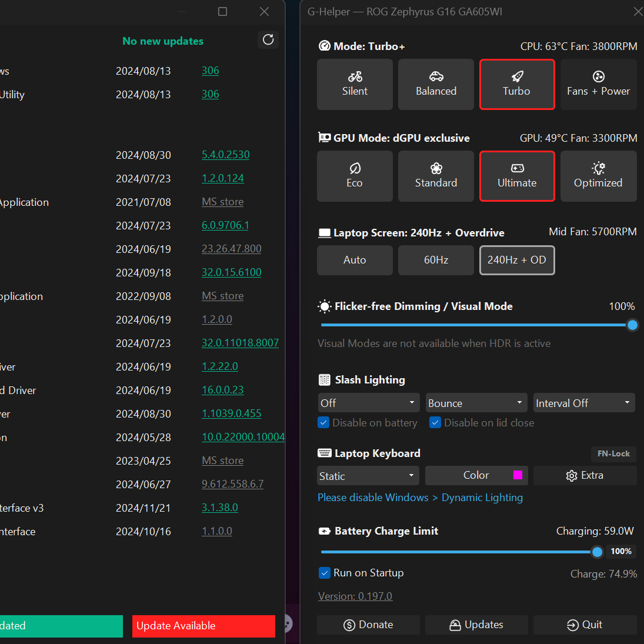Toggle Run on Startup checkbox
The width and height of the screenshot is (644, 644).
point(324,573)
